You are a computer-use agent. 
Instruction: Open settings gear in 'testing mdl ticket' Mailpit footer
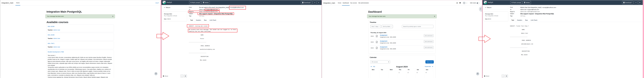185,76
